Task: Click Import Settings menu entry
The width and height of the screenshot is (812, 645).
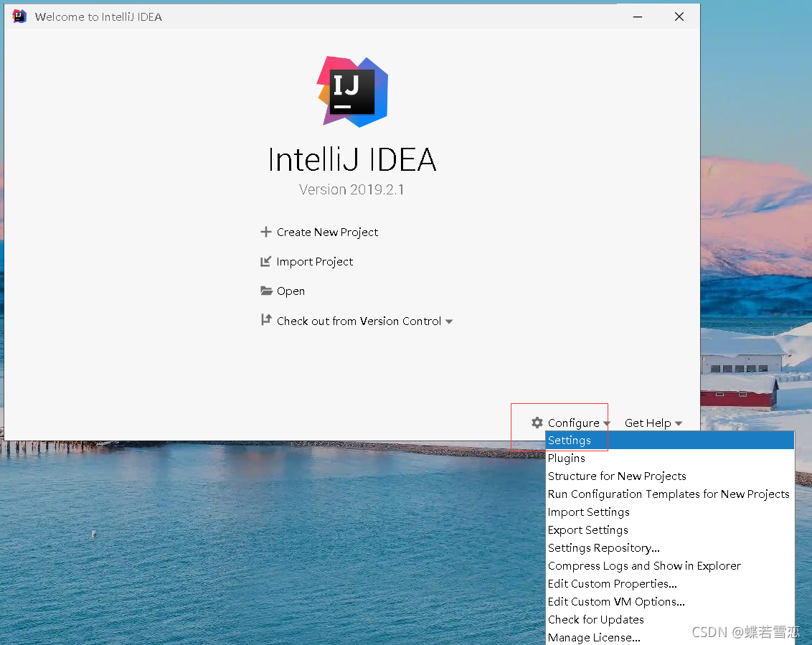Action: click(x=669, y=512)
